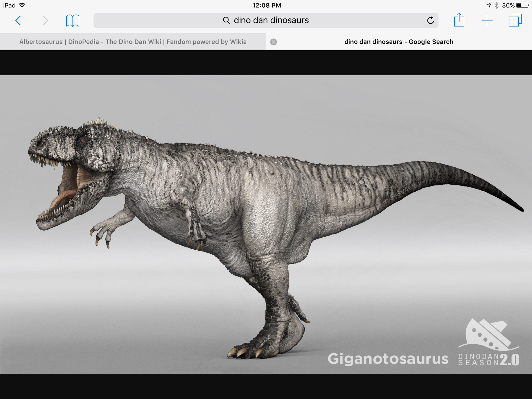532x399 pixels.
Task: Select dino dan dinosaurs Google Search tab
Action: tap(399, 42)
